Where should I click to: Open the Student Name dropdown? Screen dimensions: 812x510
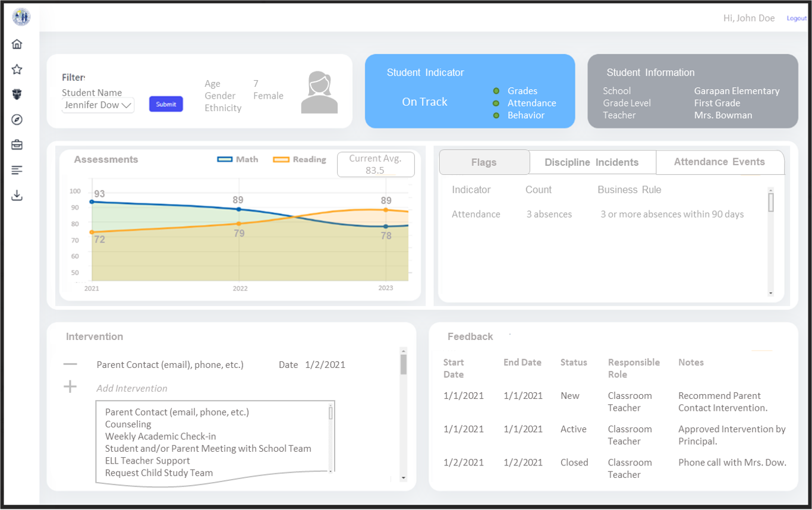(97, 105)
